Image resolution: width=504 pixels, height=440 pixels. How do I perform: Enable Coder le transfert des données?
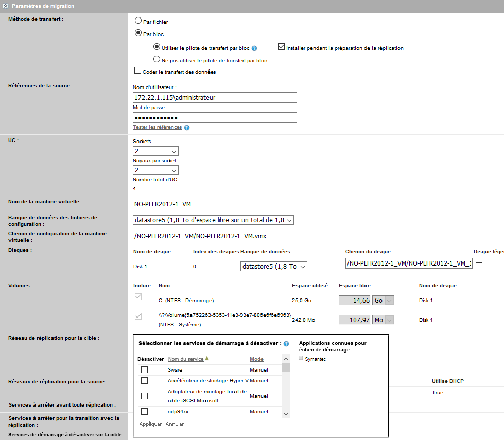click(137, 71)
